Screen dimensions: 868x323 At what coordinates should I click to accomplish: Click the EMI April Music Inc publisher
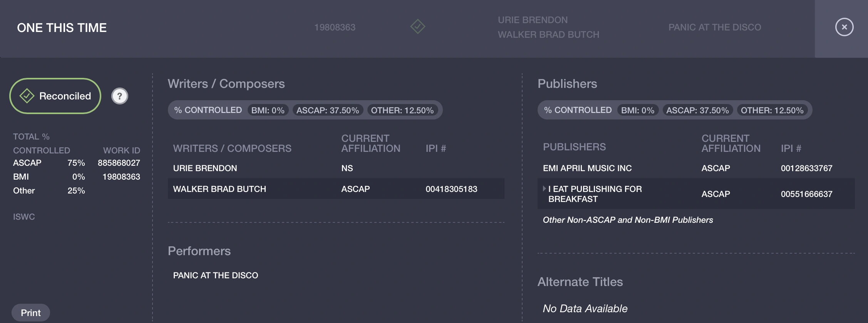coord(587,168)
